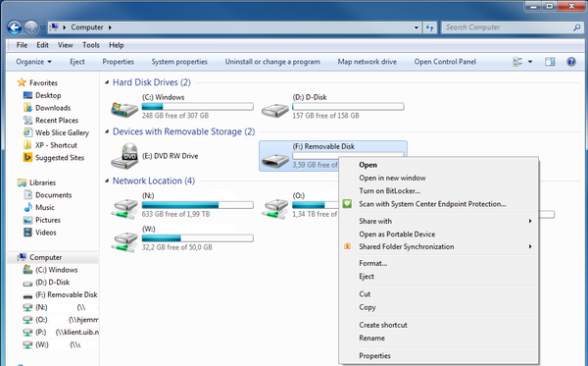The height and width of the screenshot is (366, 588).
Task: Click Eject in the toolbar
Action: click(x=77, y=62)
